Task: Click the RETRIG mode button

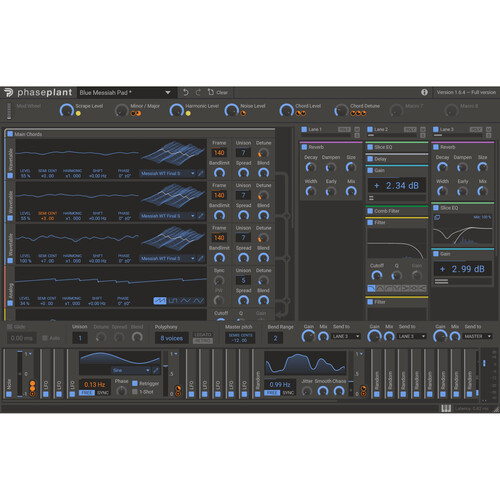Action: point(203,341)
